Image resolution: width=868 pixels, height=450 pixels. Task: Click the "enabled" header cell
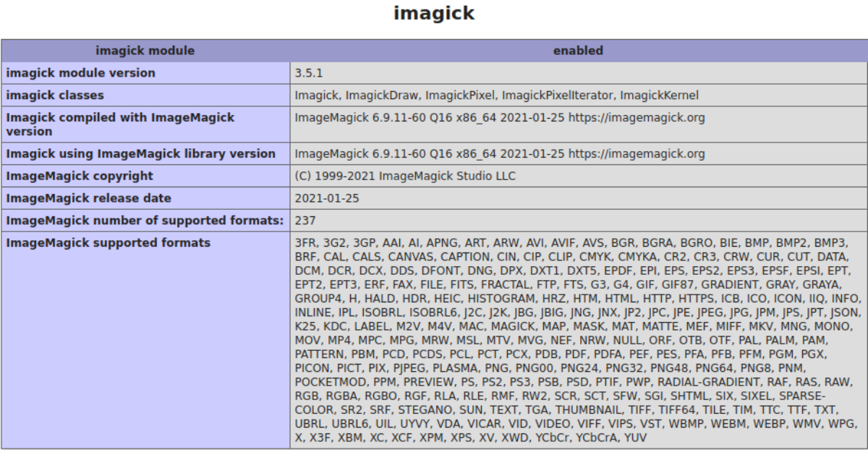578,51
